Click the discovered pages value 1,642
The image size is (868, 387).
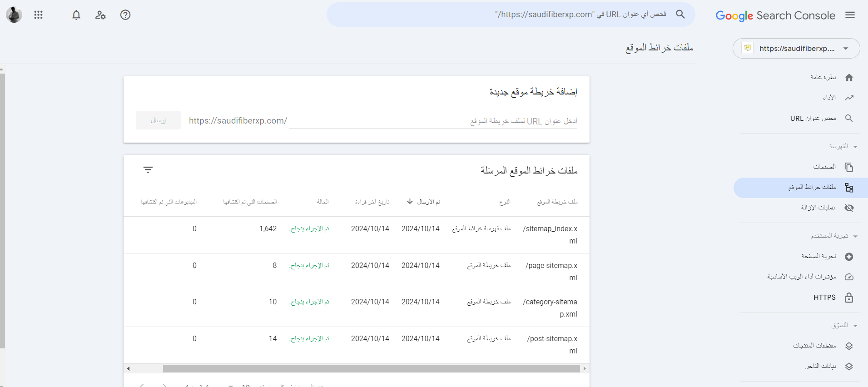268,229
